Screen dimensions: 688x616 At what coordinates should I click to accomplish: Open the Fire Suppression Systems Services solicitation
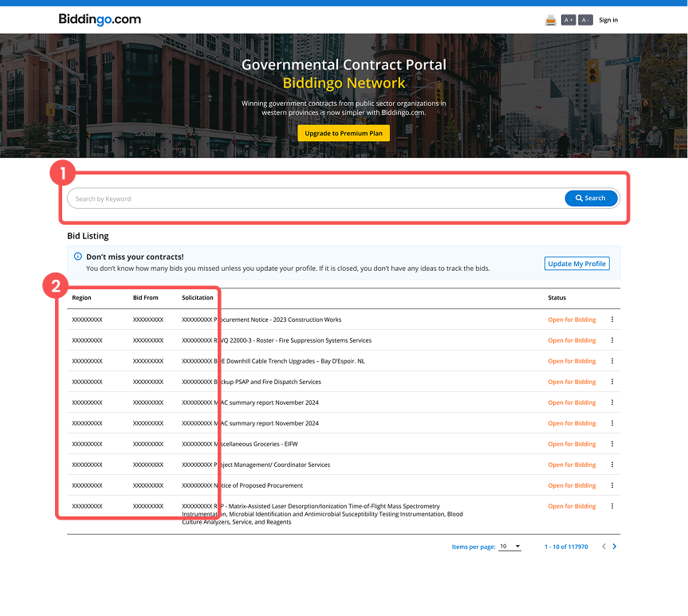(277, 340)
